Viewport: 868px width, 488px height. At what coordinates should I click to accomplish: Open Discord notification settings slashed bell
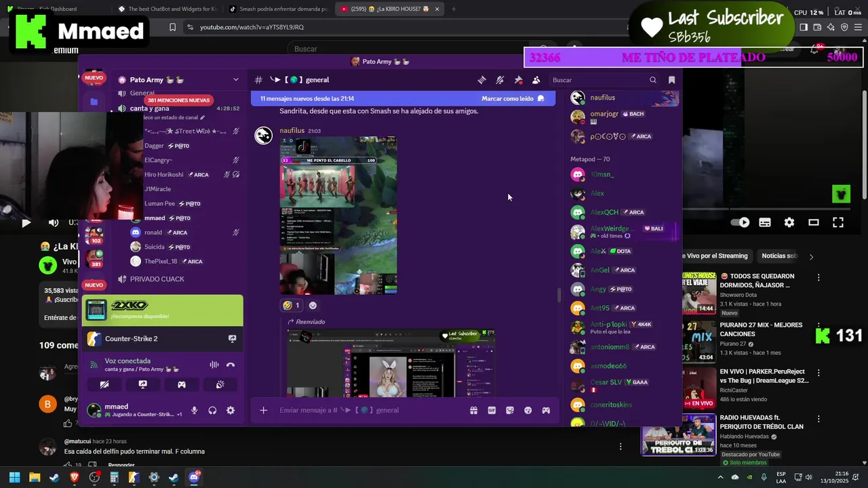pyautogui.click(x=500, y=80)
